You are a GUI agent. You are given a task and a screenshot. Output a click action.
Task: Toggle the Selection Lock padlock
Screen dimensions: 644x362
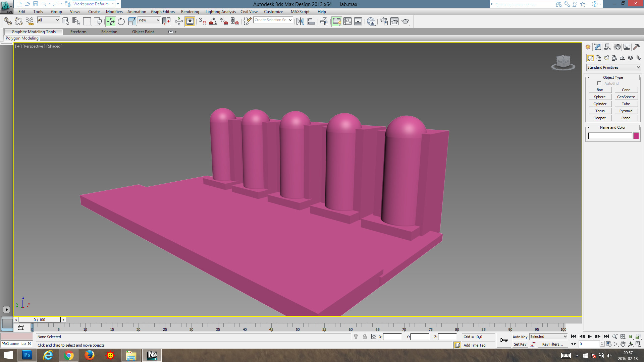[365, 337]
